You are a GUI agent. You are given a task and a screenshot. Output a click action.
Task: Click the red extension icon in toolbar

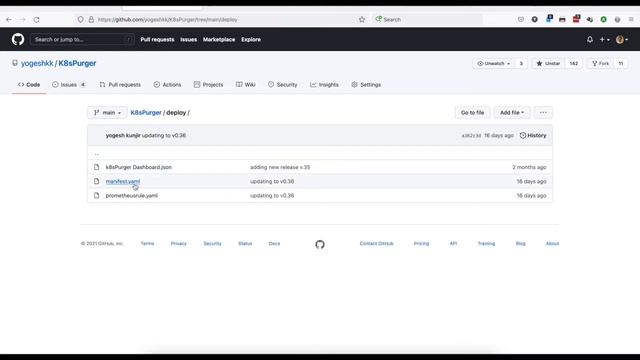pos(576,19)
